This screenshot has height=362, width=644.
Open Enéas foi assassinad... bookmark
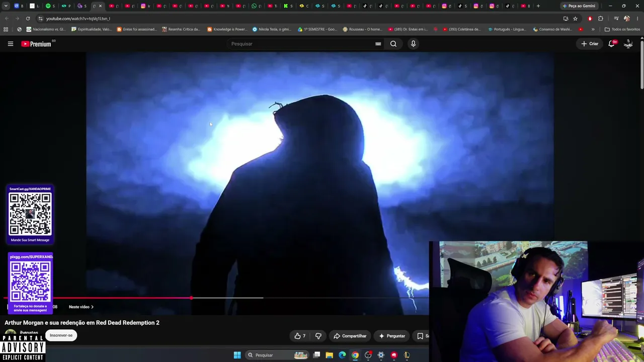coord(137,29)
